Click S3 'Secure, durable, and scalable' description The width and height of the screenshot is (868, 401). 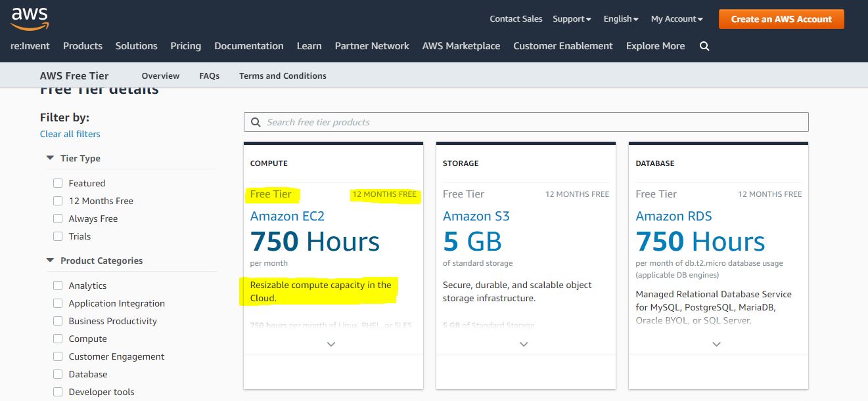517,291
